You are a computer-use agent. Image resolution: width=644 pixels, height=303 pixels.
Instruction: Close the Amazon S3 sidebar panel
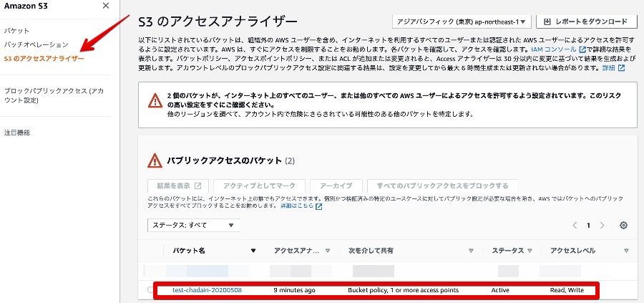coord(106,6)
